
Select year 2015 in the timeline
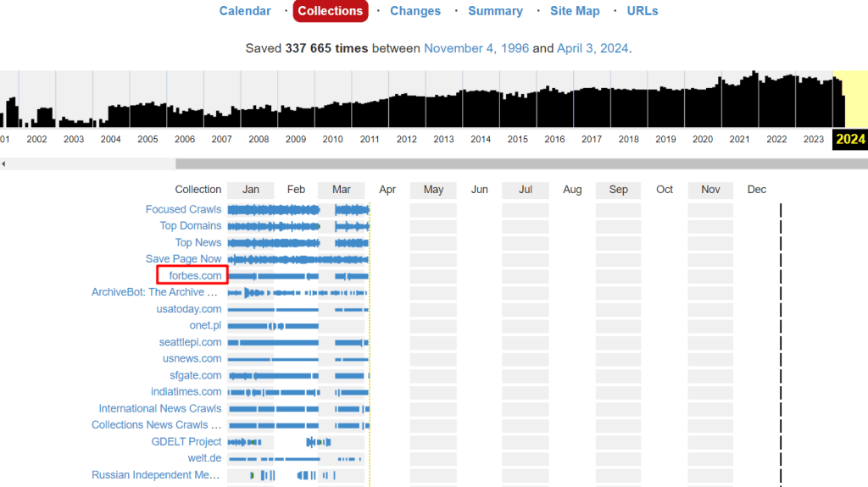point(517,139)
